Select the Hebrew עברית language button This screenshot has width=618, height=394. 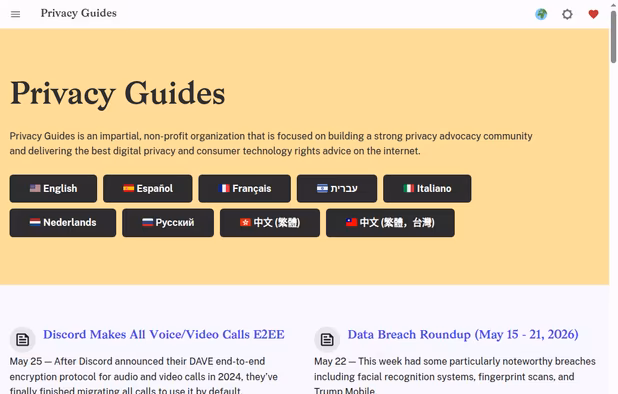337,188
